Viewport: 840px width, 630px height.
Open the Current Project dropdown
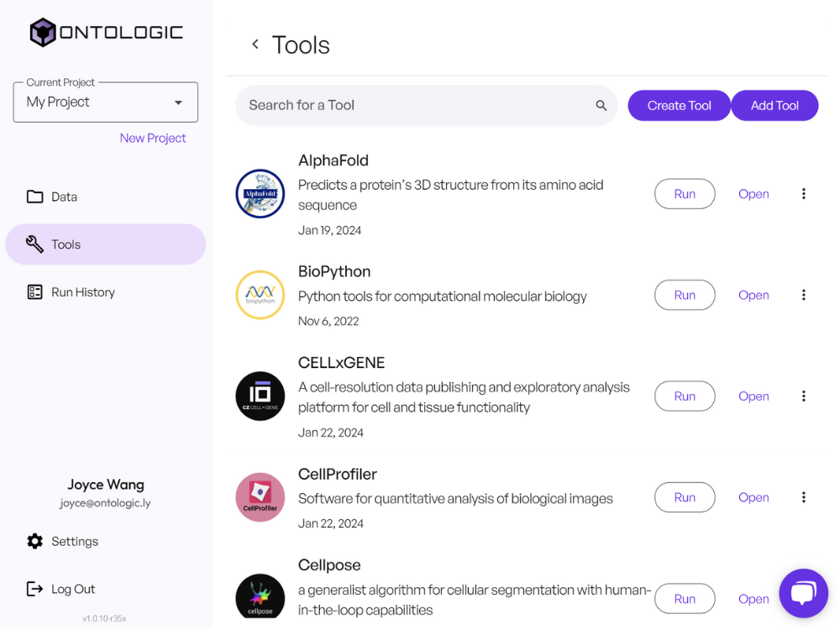105,101
